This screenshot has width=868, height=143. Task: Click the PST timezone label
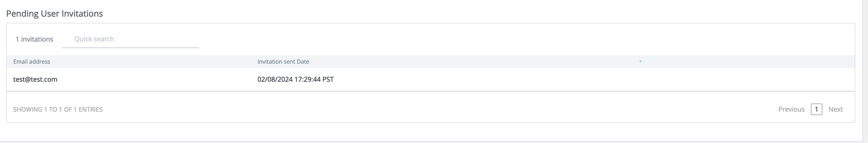click(328, 79)
